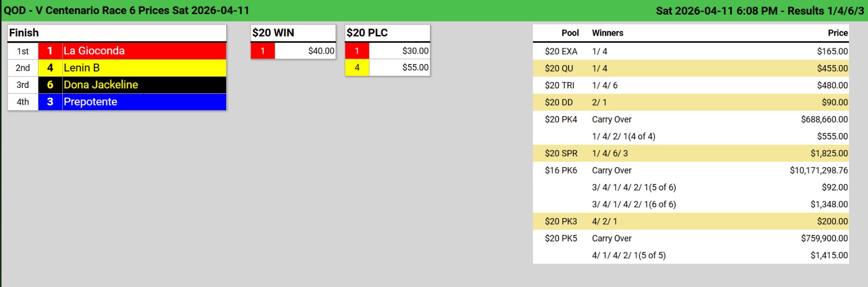This screenshot has width=868, height=287.
Task: Select the red 1 swatch under $20 PLC
Action: coord(357,51)
